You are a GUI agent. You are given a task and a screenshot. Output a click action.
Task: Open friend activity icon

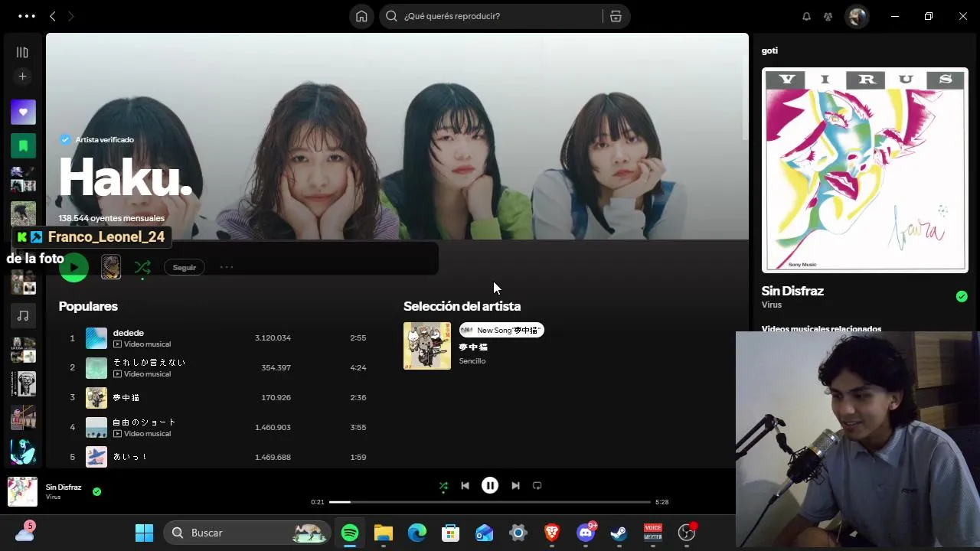coord(828,16)
